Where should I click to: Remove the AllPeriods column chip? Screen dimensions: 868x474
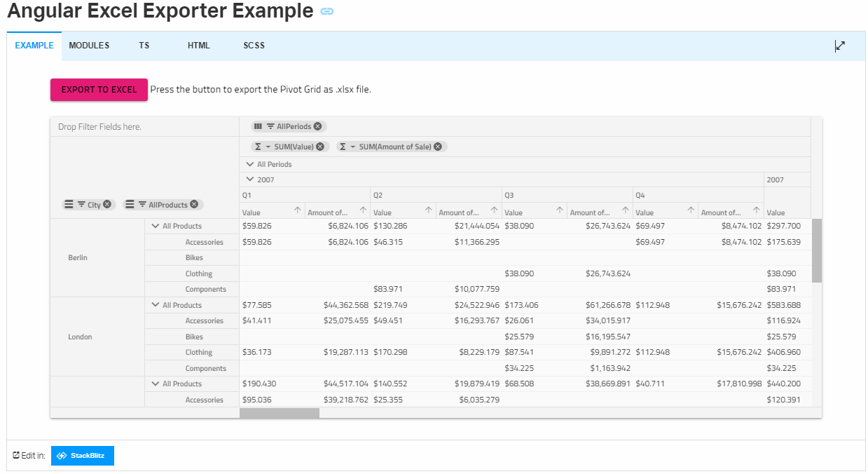coord(317,126)
